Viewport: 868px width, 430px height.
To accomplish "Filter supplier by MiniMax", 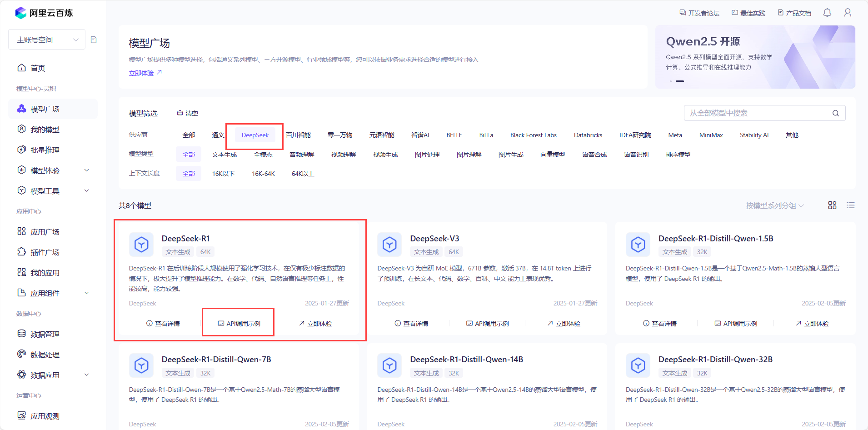I will click(x=711, y=135).
